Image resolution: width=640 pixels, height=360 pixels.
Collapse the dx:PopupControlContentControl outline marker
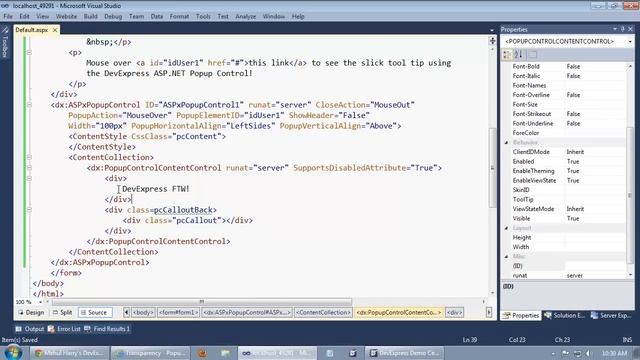[29, 168]
